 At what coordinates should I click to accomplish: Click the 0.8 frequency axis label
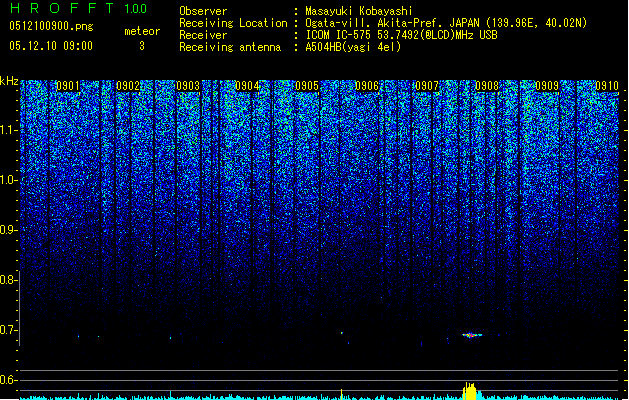pyautogui.click(x=8, y=280)
